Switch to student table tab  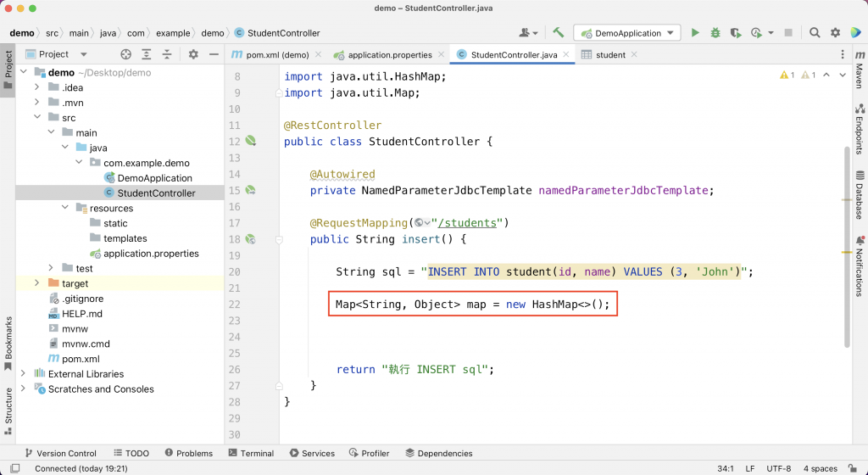pyautogui.click(x=609, y=54)
